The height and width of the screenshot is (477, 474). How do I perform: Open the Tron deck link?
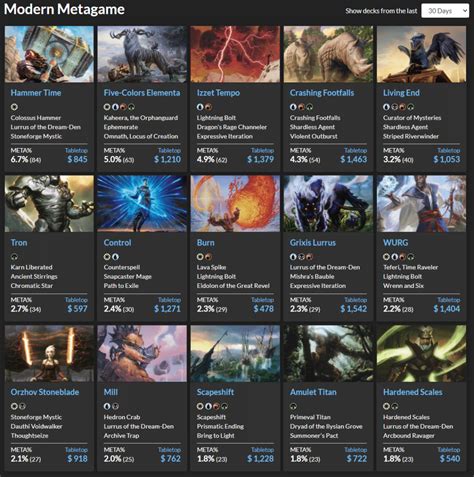point(19,242)
